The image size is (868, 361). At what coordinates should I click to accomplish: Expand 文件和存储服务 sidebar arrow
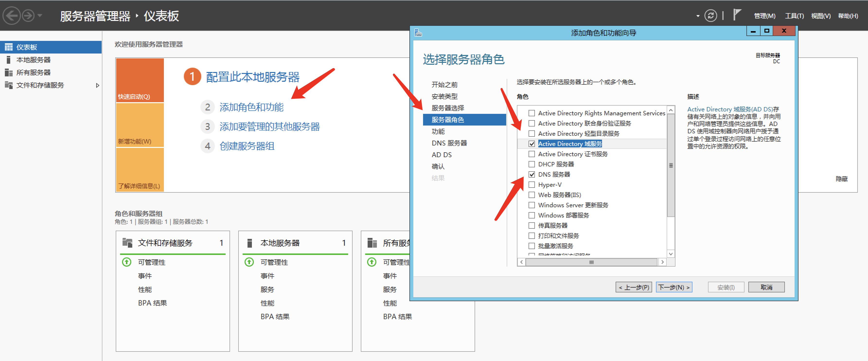point(97,85)
